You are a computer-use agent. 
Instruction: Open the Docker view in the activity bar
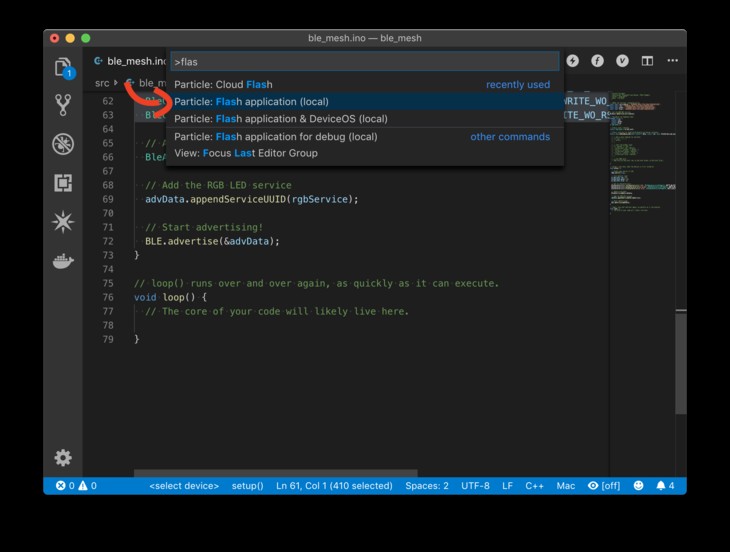[63, 261]
